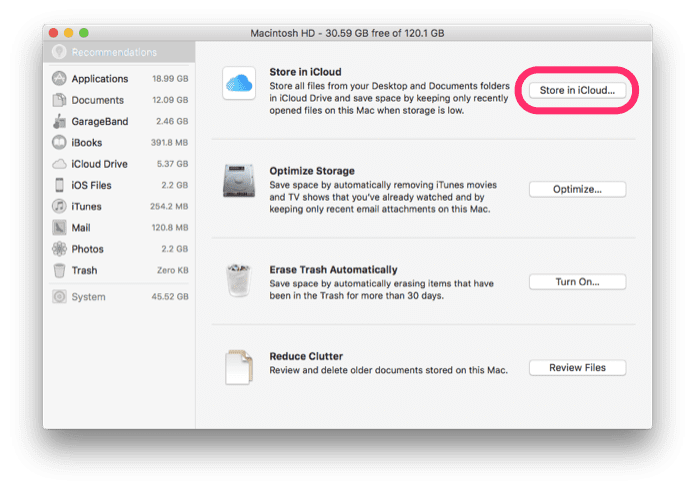Click the Recommendations lightbulb icon
Viewport: 695px width, 490px height.
[59, 52]
